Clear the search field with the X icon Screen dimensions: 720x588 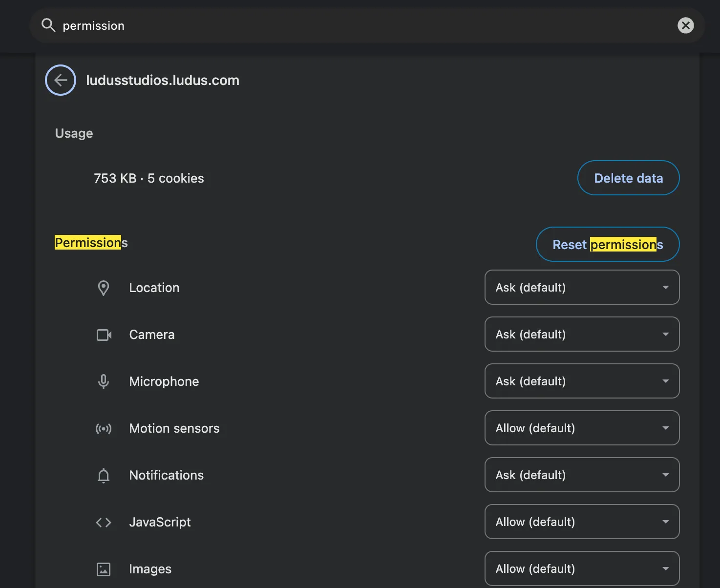coord(685,25)
